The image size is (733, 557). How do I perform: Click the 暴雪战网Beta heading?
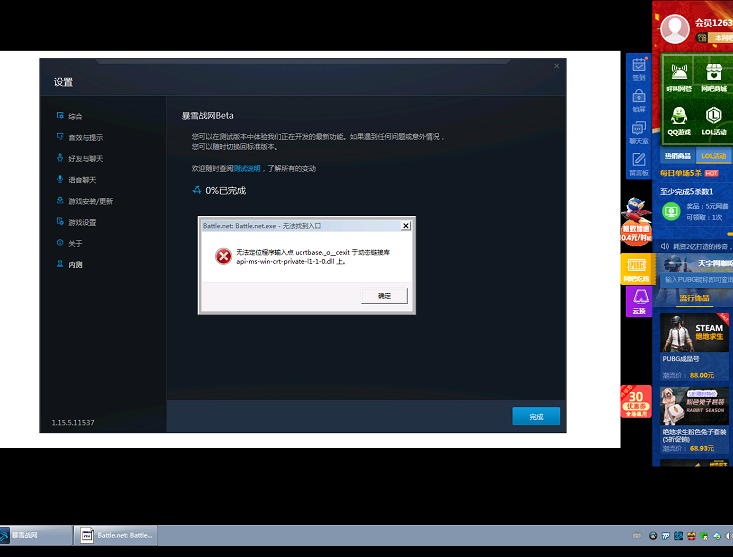coord(208,115)
